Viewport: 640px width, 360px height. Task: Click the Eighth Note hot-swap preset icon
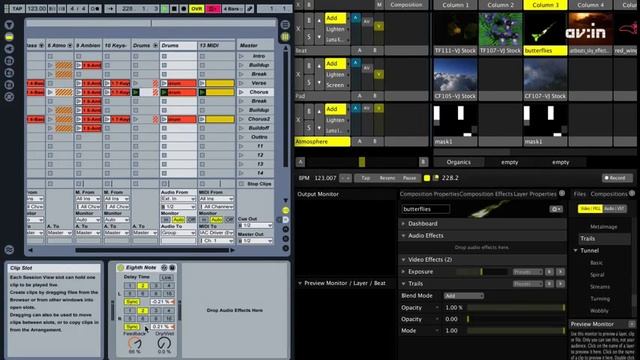tap(164, 268)
